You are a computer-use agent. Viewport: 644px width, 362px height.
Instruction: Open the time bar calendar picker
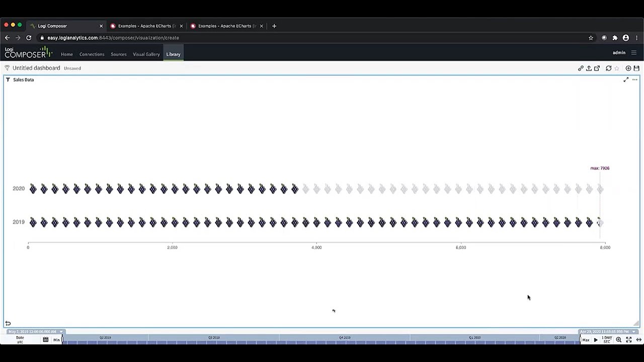pos(45,340)
